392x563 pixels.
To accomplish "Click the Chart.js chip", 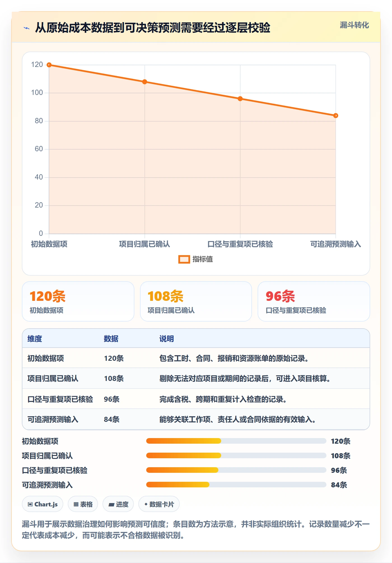I will pyautogui.click(x=43, y=504).
